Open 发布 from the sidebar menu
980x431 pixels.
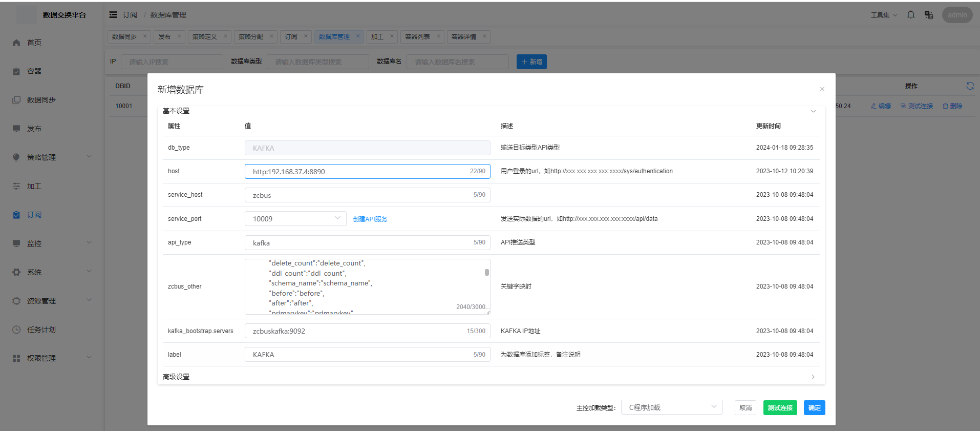click(34, 129)
